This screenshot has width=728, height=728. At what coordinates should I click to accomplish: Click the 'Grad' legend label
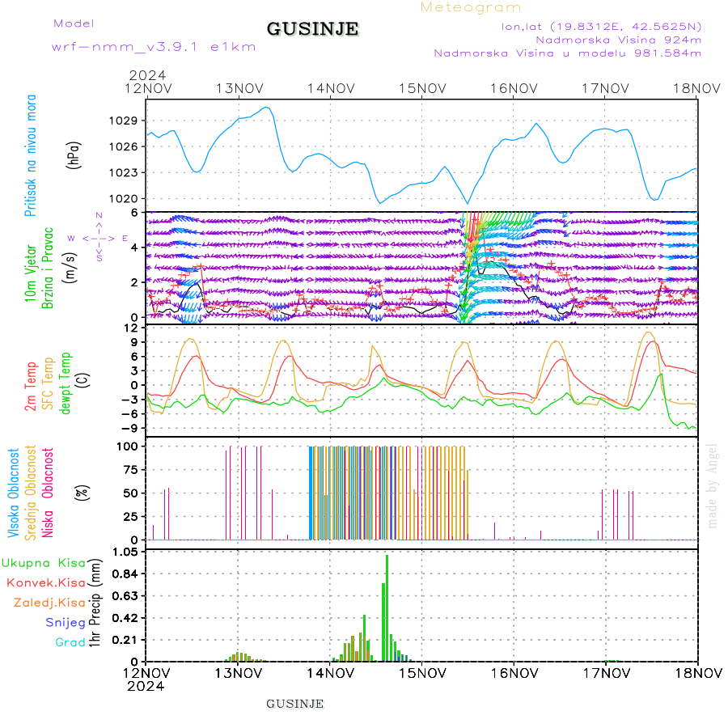[x=70, y=642]
